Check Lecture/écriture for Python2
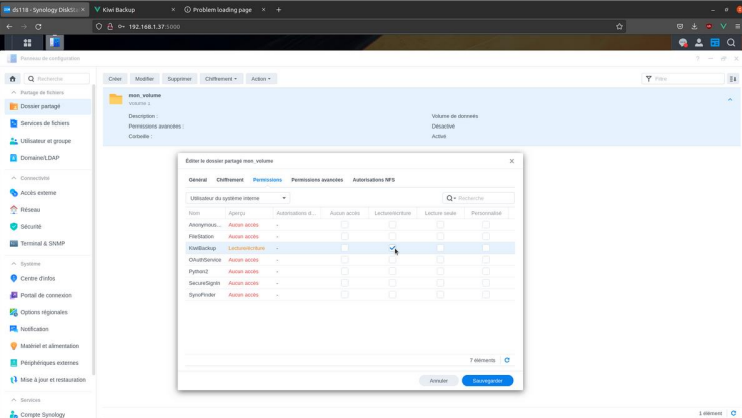 click(x=392, y=271)
